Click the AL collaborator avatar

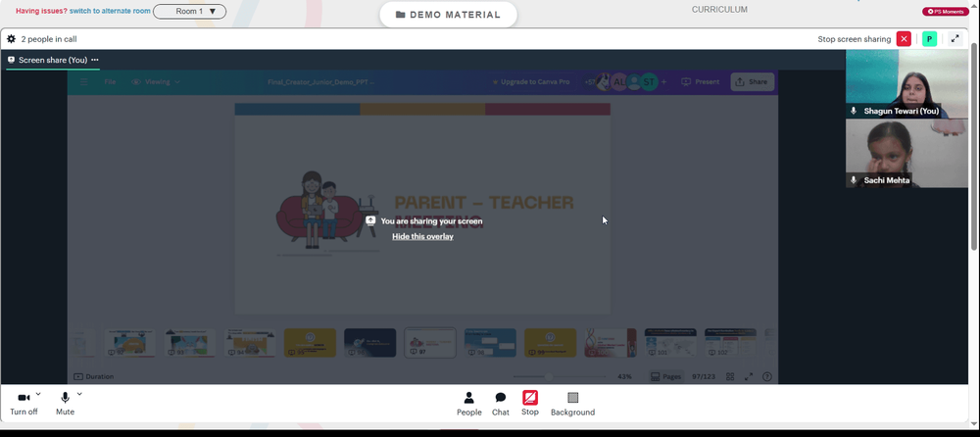(618, 82)
